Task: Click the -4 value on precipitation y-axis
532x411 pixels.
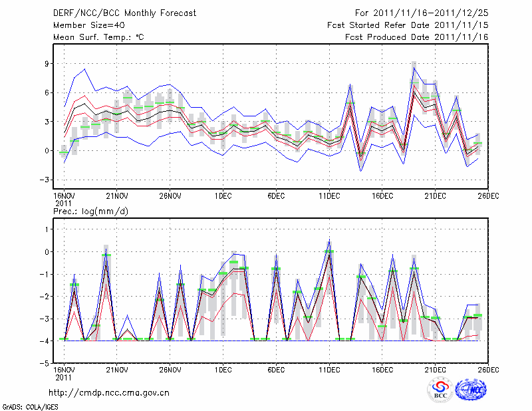Action: pyautogui.click(x=46, y=341)
